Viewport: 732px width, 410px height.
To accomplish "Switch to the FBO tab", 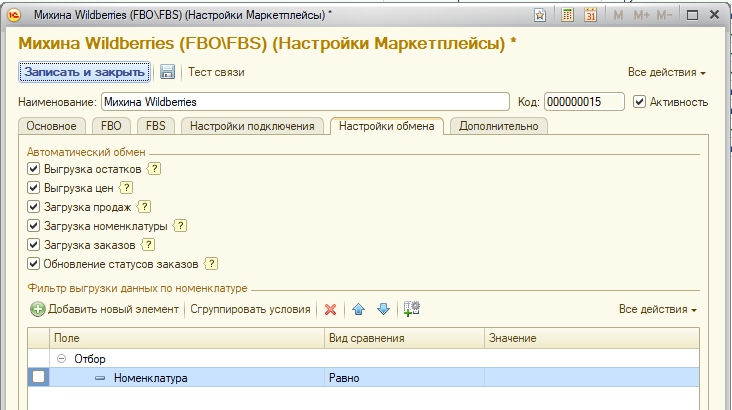I will coord(111,126).
